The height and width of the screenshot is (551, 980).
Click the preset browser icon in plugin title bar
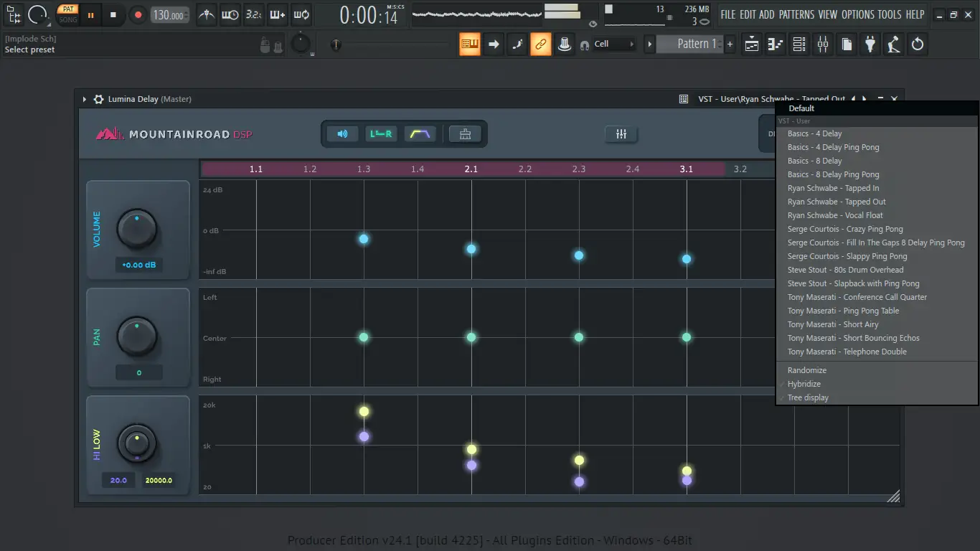[x=684, y=99]
